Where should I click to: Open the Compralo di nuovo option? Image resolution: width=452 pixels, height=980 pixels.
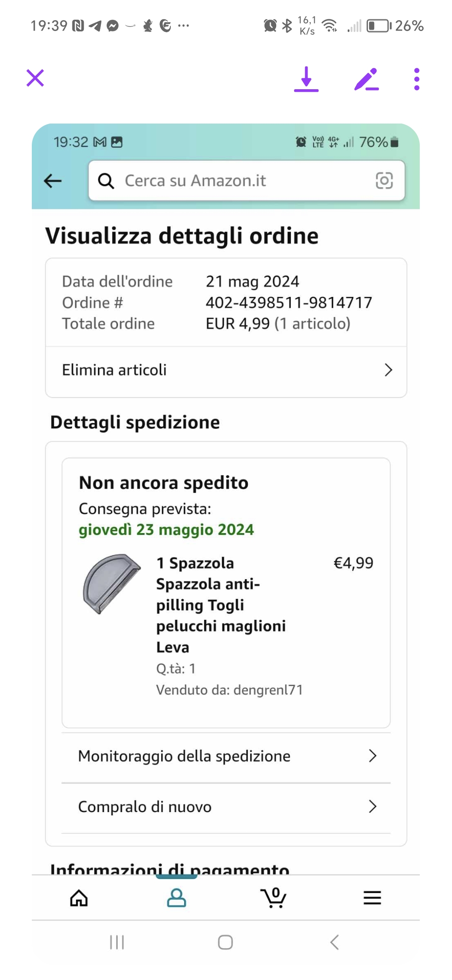tap(226, 807)
